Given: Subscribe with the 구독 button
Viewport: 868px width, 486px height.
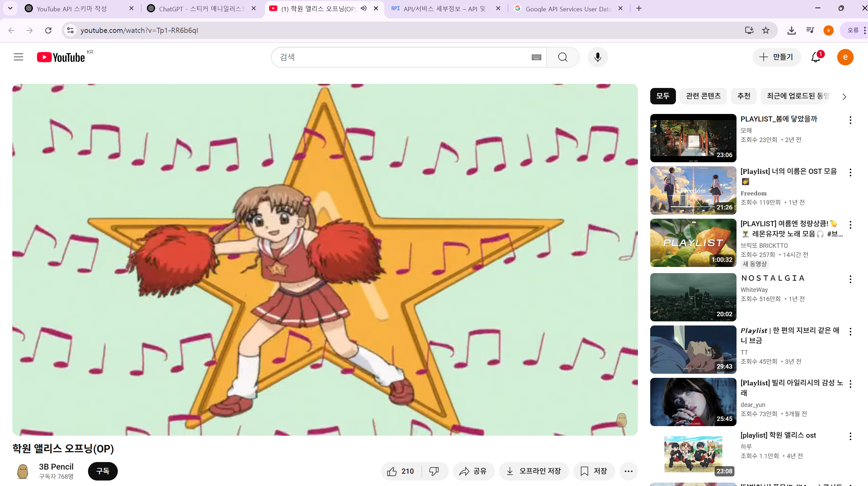Looking at the screenshot, I should tap(103, 471).
